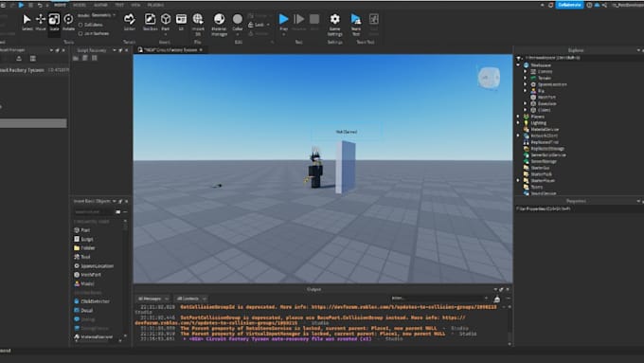Expand the Terrain node in Explorer
Screen dimensions: 644x363
pos(526,78)
